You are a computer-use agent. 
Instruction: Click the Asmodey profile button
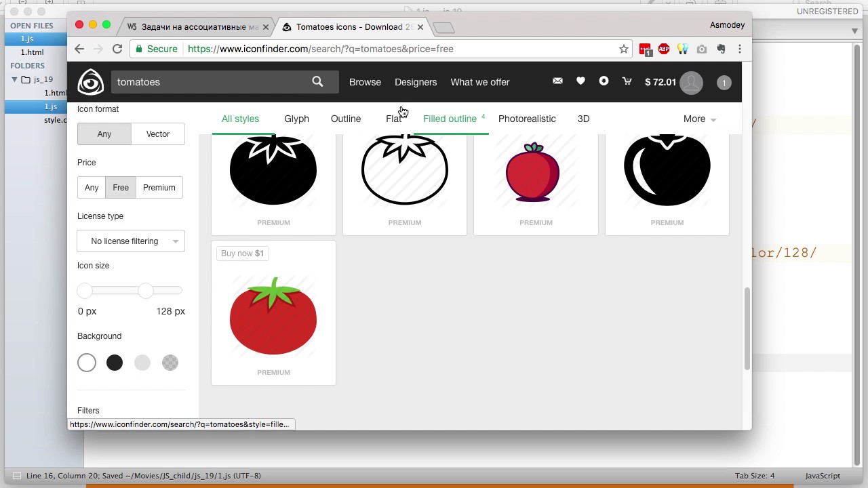coord(727,25)
